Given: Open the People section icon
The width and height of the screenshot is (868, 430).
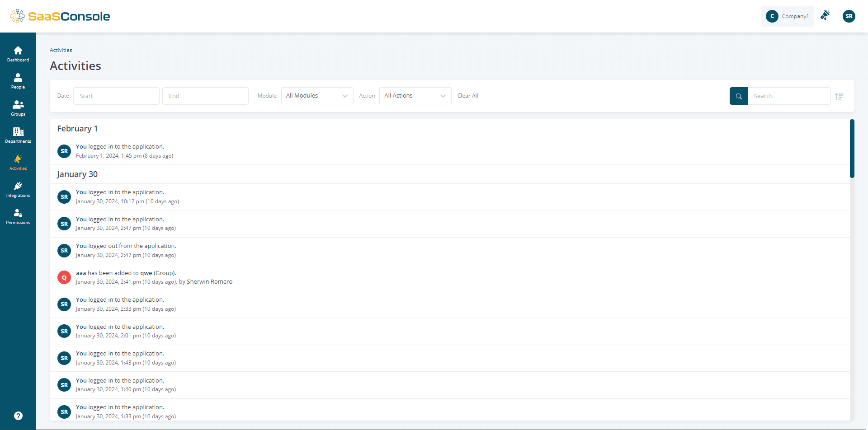Looking at the screenshot, I should 18,78.
